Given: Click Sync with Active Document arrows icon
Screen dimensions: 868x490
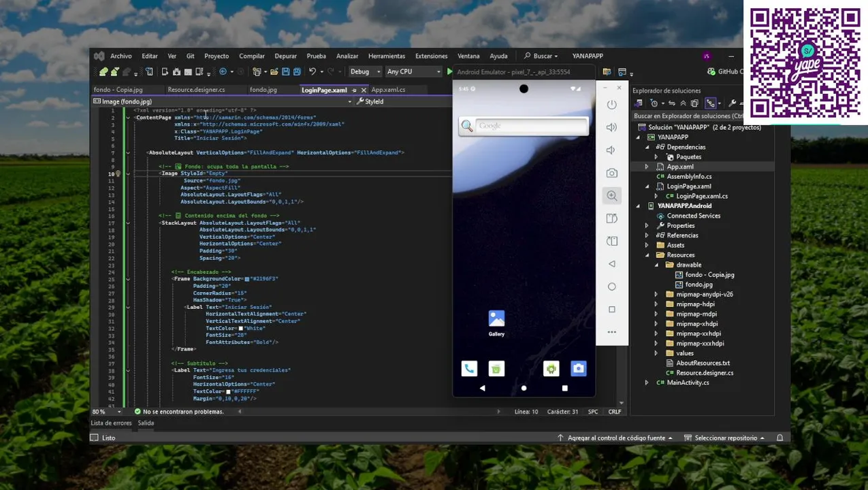Looking at the screenshot, I should tap(671, 103).
